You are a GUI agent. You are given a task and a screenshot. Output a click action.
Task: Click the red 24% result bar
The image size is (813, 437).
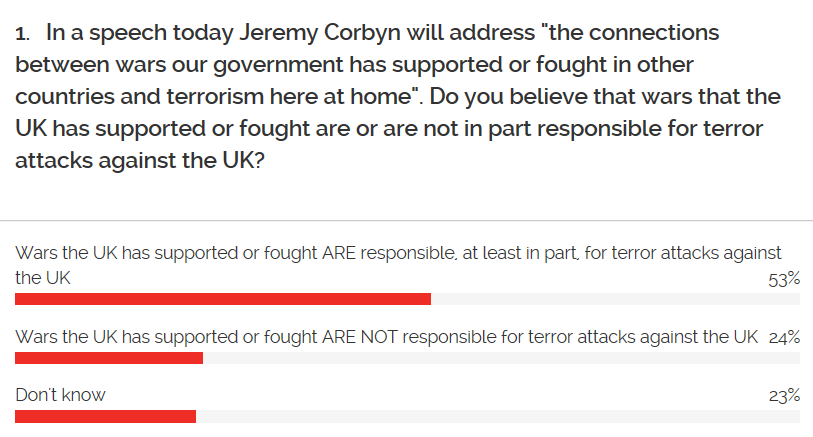pos(109,358)
